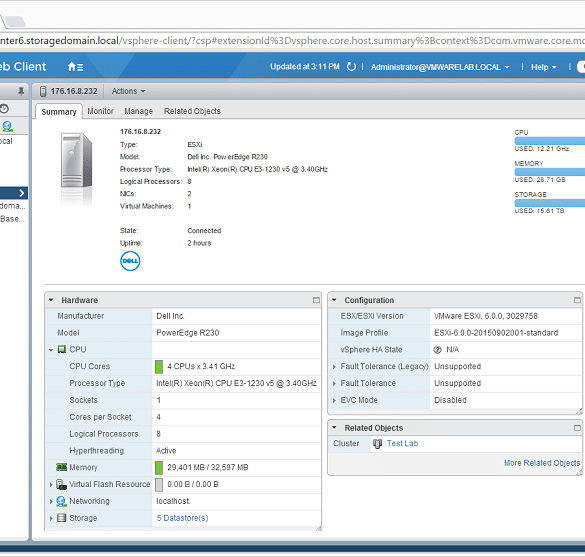
Task: Click the Uptime '2 hours' value
Action: pos(199,243)
